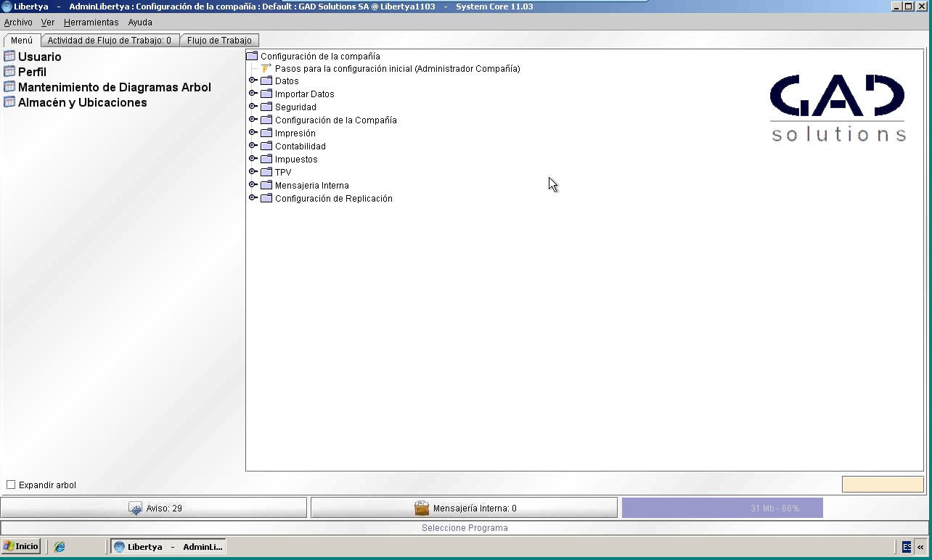The height and width of the screenshot is (560, 932).
Task: Expand the Seguridad tree node
Action: tap(253, 107)
